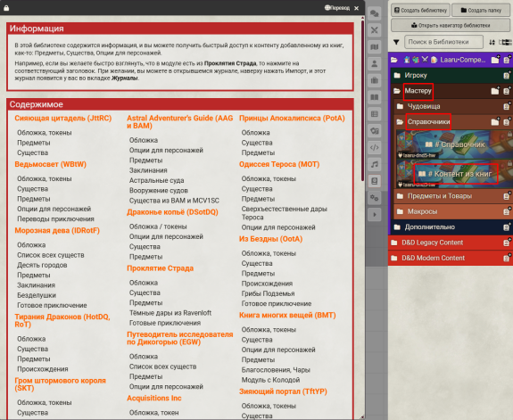
Task: Open the macros code brackets tab
Action: tap(375, 147)
